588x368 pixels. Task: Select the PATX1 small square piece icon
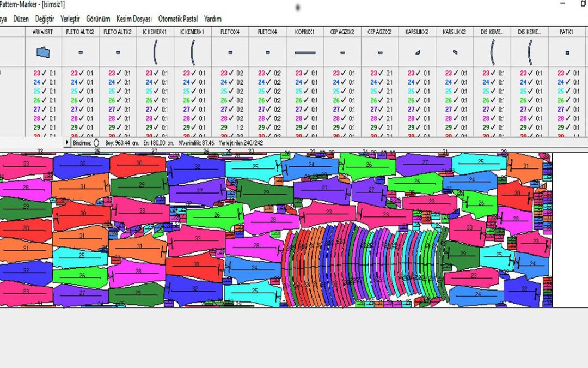(567, 52)
